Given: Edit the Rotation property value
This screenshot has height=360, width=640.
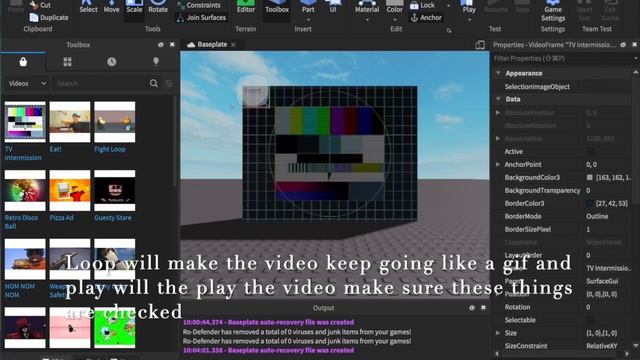Looking at the screenshot, I should (608, 307).
